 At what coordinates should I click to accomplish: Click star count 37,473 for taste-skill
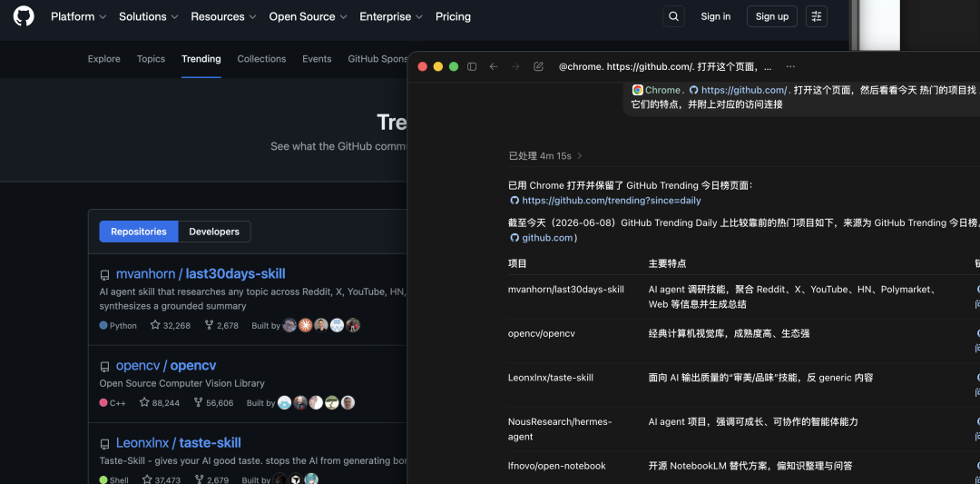point(162,480)
